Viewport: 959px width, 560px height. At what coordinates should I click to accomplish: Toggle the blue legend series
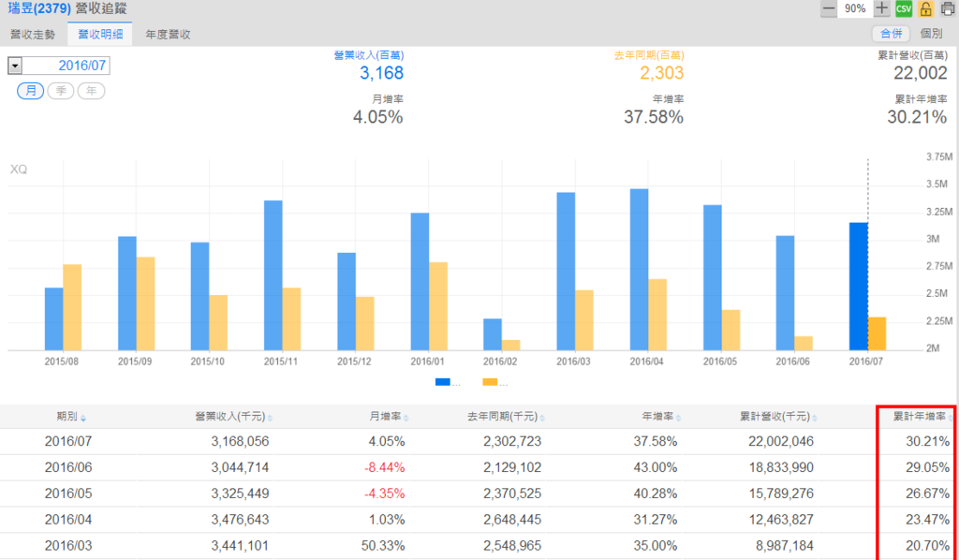(x=443, y=382)
